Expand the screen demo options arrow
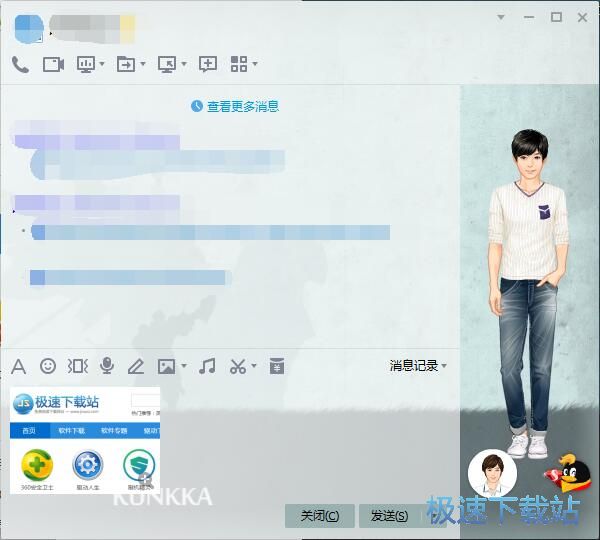 [102, 64]
